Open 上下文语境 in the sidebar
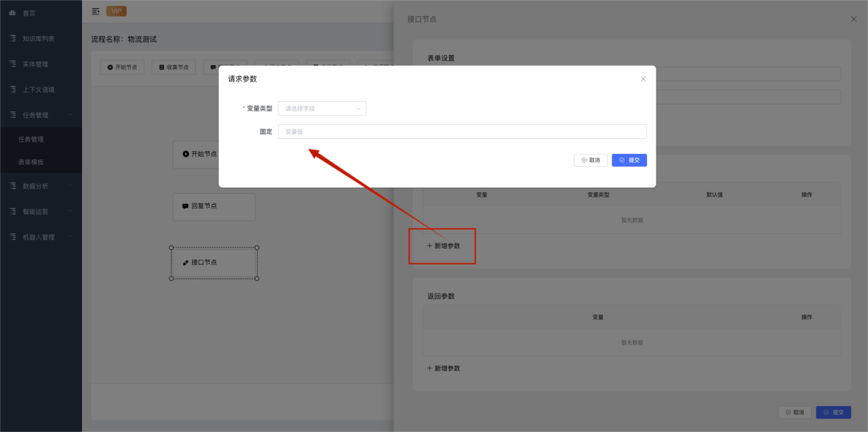Screen dimensions: 868x432 pos(39,90)
